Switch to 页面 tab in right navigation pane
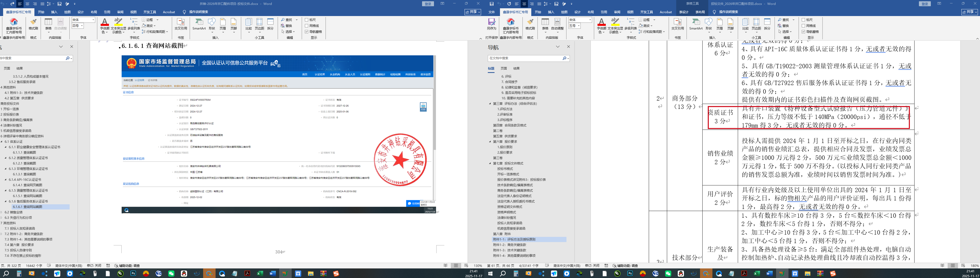This screenshot has height=278, width=980. pyautogui.click(x=504, y=69)
